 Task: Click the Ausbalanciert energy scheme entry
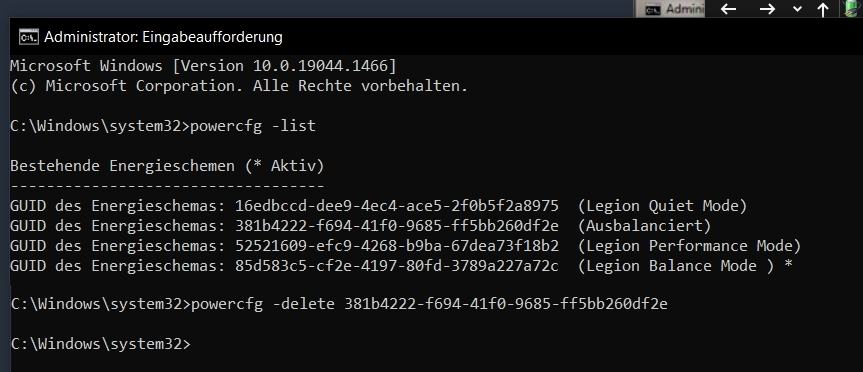coord(361,226)
